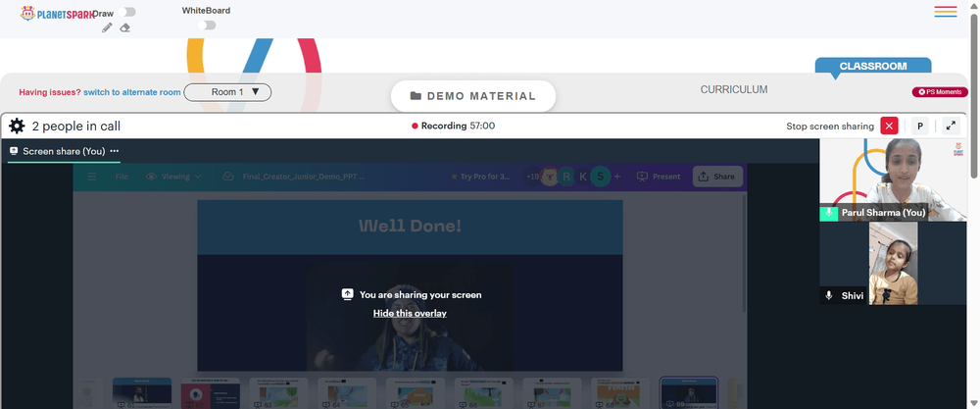Open the DEMO MATERIAL folder
The height and width of the screenshot is (409, 980).
click(x=473, y=96)
